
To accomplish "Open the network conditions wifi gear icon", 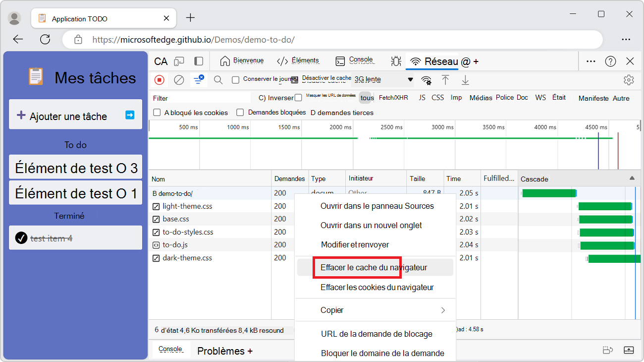I will point(426,80).
